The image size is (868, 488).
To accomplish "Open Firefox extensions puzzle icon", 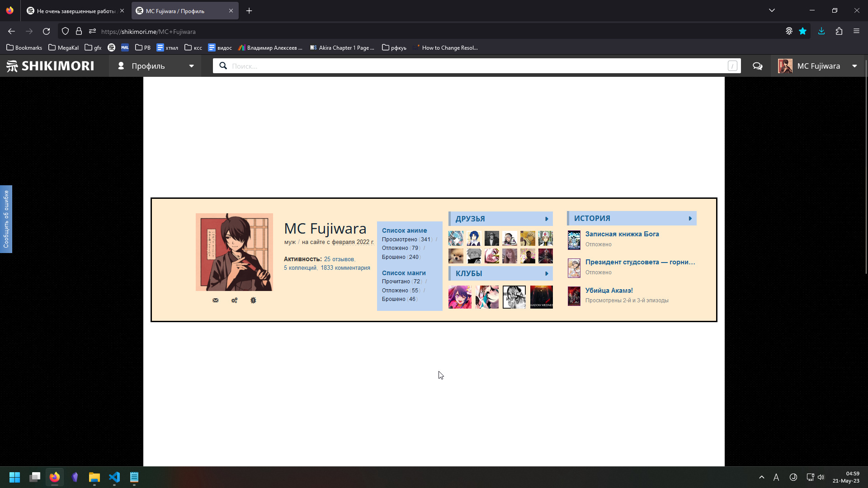I will pos(839,31).
